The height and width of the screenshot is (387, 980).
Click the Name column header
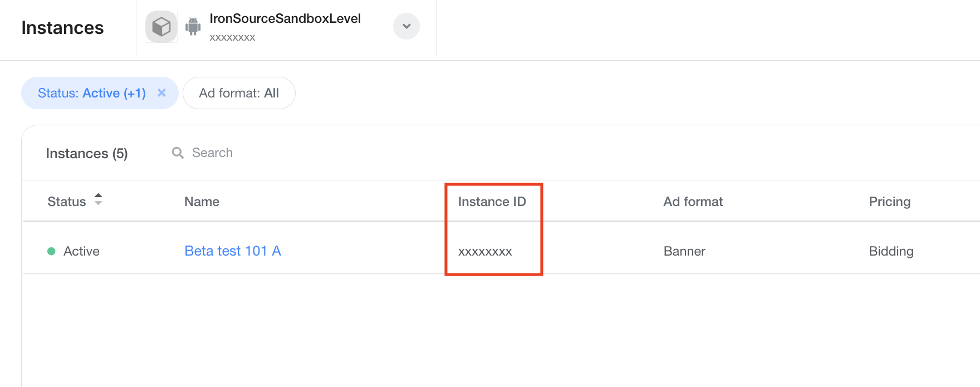pyautogui.click(x=202, y=202)
